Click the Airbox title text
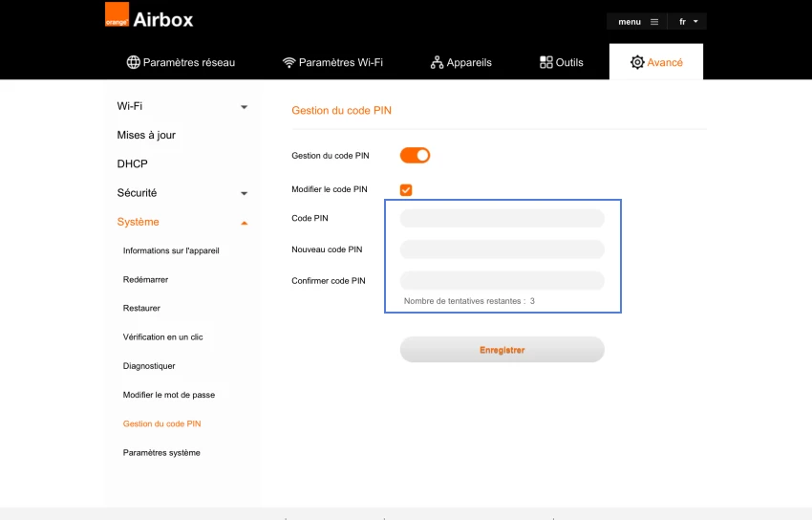Image resolution: width=812 pixels, height=520 pixels. [x=162, y=20]
